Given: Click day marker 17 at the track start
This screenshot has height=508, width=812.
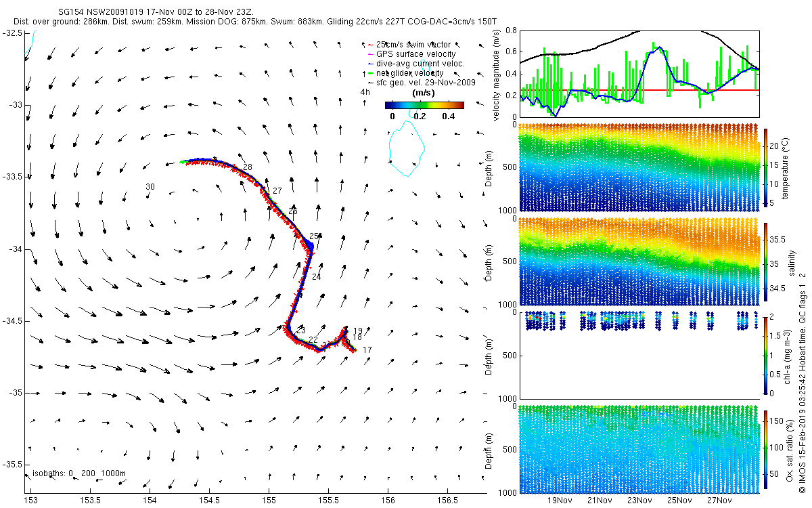Looking at the screenshot, I should [x=367, y=350].
